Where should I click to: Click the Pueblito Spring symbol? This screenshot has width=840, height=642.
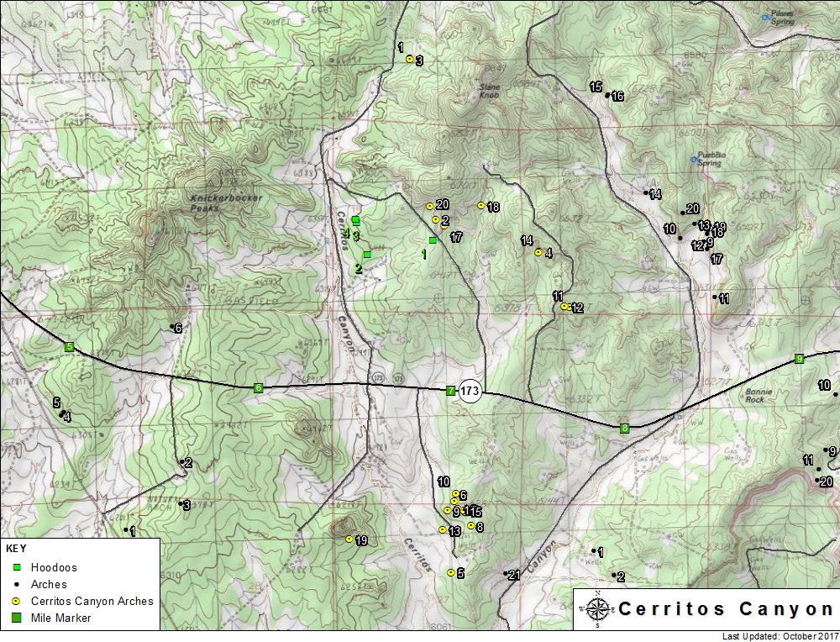(694, 157)
